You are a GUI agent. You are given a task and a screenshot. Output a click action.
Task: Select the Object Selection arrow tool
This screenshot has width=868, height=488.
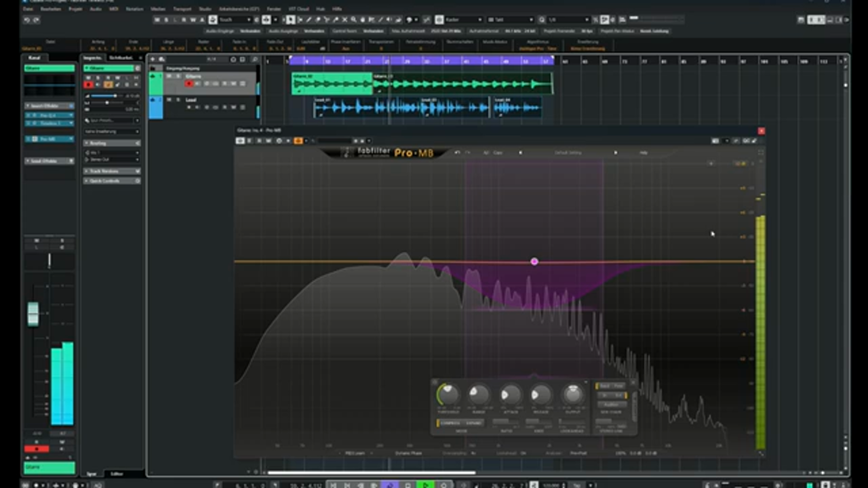click(291, 20)
